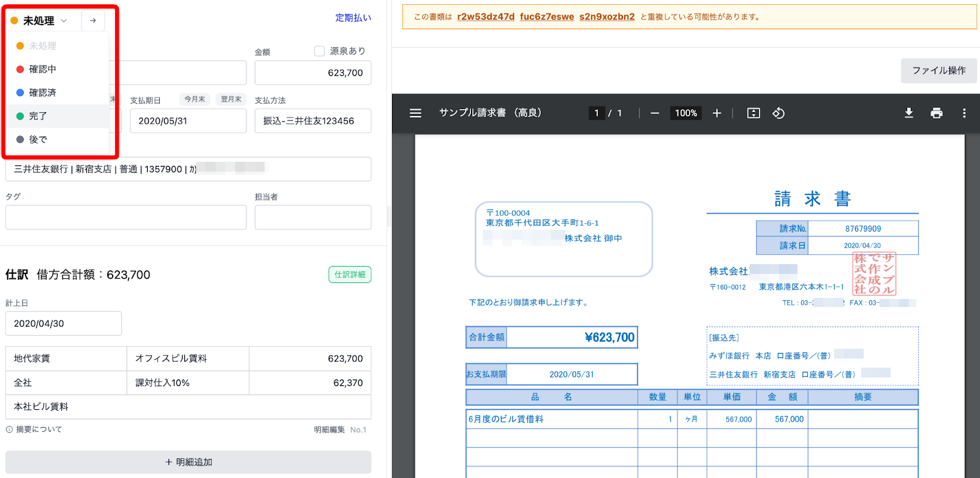Image resolution: width=980 pixels, height=478 pixels.
Task: Zoom in the PDF with plus icon
Action: pyautogui.click(x=717, y=113)
